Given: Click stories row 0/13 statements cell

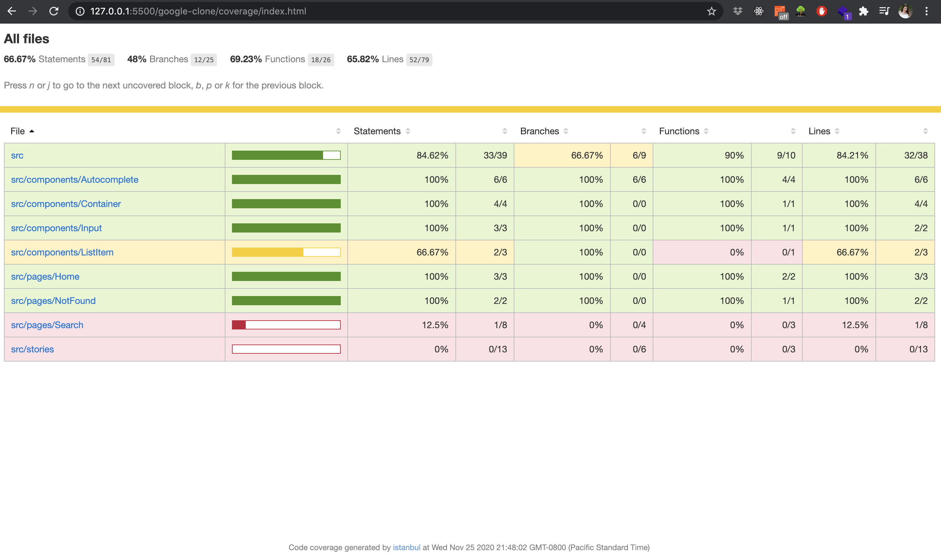Looking at the screenshot, I should 485,349.
